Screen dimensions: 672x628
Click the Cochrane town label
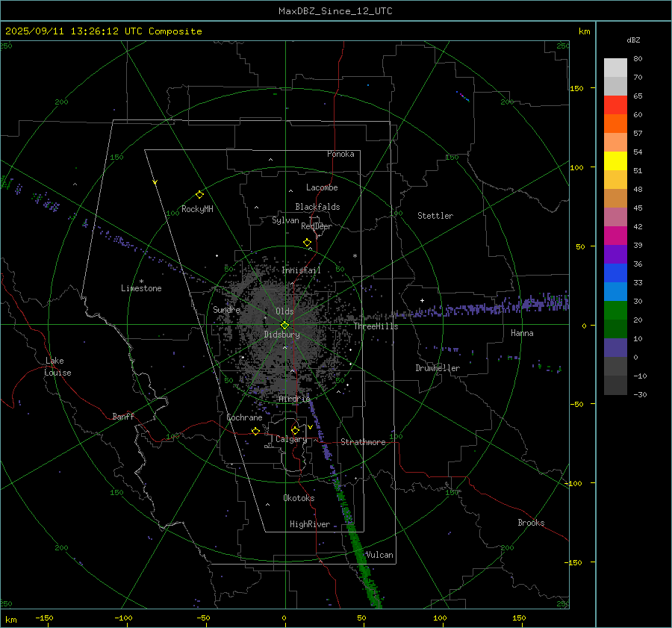[x=244, y=417]
